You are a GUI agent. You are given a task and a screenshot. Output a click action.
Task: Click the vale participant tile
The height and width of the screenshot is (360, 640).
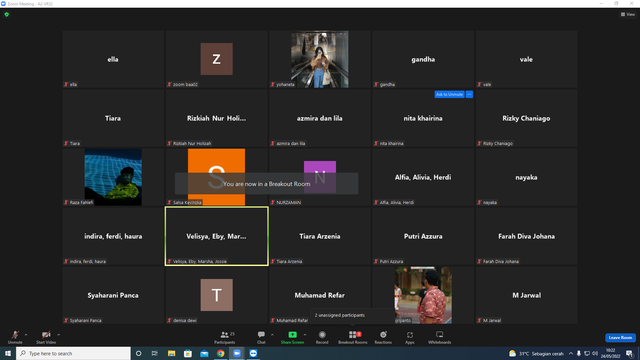pos(526,59)
